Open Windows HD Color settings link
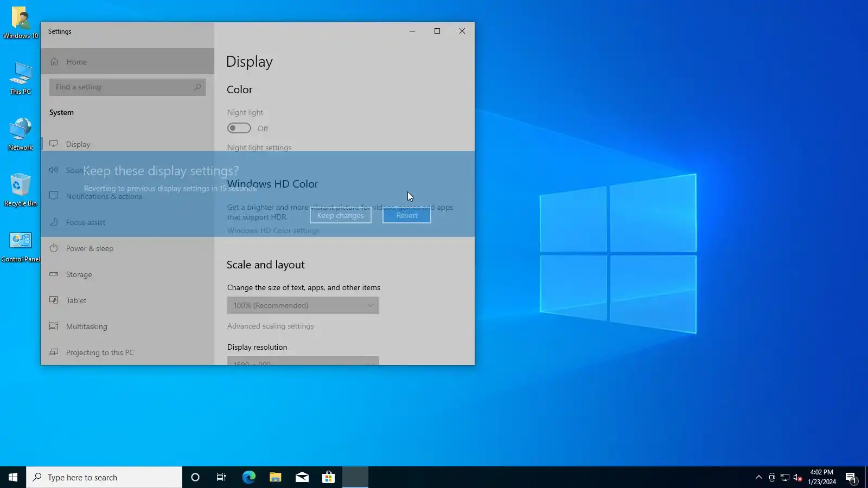Viewport: 868px width, 488px height. pyautogui.click(x=273, y=230)
